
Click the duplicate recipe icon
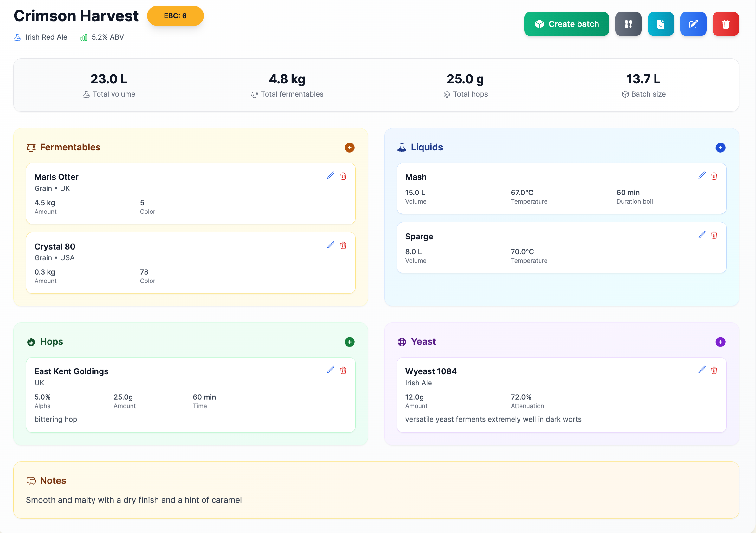coord(628,24)
